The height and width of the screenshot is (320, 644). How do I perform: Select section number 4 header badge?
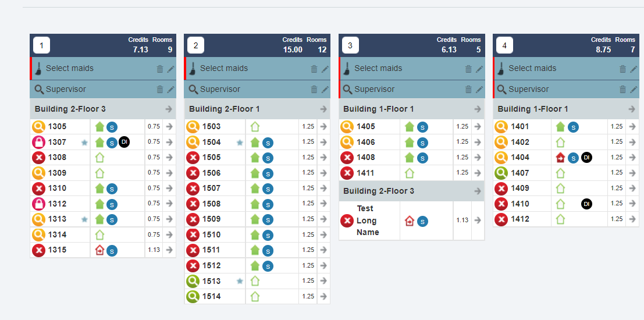(504, 45)
